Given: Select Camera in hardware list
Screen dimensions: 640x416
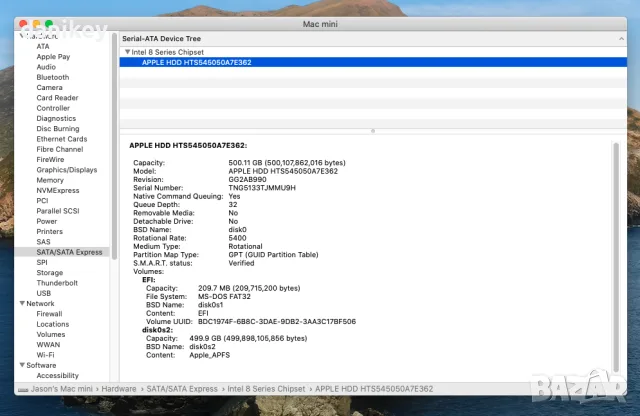Looking at the screenshot, I should coord(49,87).
